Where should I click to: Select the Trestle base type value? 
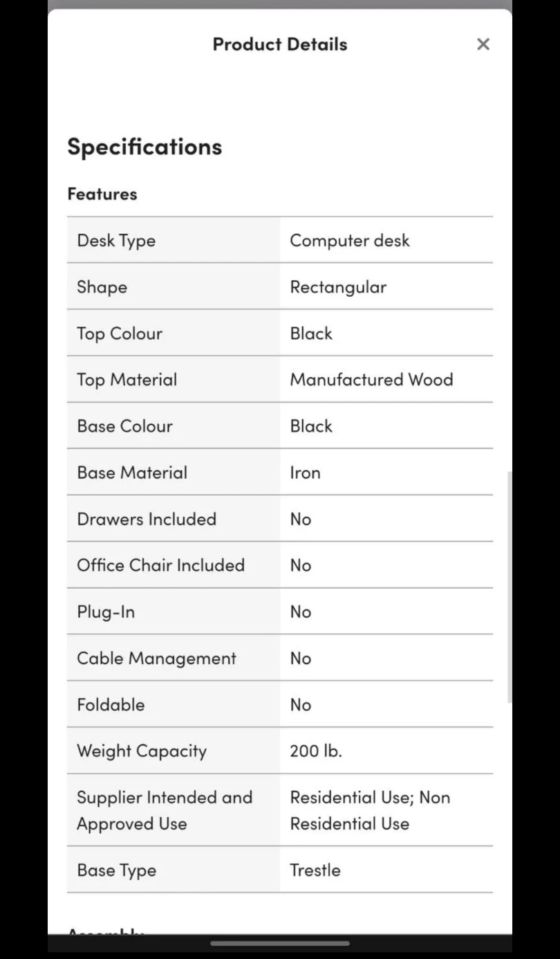315,870
